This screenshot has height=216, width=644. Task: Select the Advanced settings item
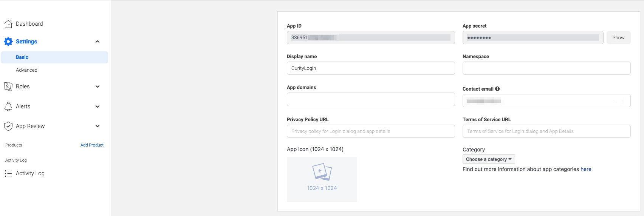[x=26, y=70]
